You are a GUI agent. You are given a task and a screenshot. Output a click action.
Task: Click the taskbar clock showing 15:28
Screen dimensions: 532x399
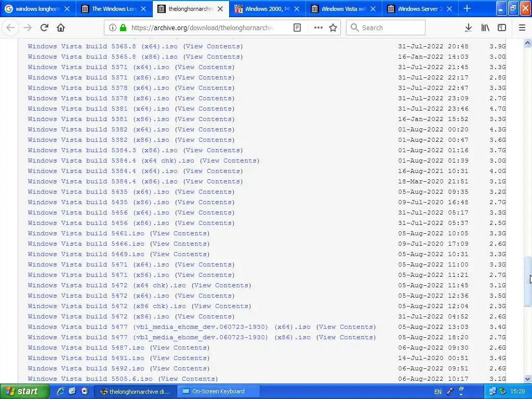point(518,392)
